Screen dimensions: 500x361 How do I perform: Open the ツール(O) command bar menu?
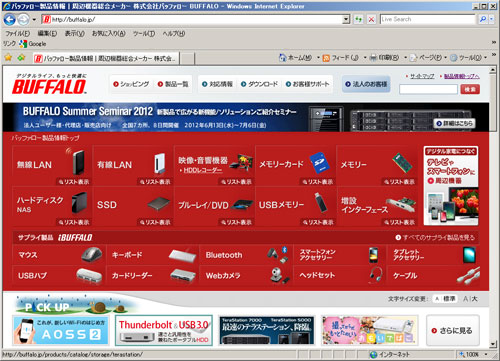point(468,58)
